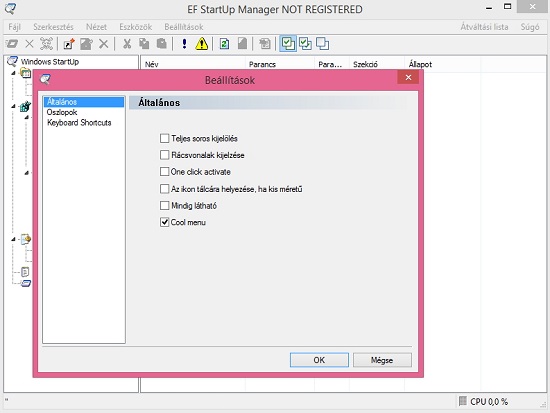Collapse the tree node with document icon
550x413 pixels.
13,239
